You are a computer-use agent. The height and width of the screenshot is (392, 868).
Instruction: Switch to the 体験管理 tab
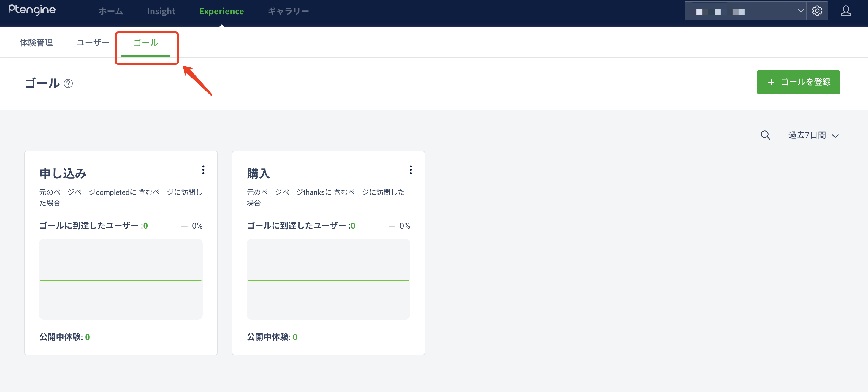pyautogui.click(x=36, y=43)
